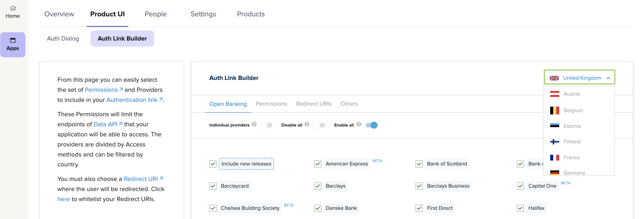Open the Products tab
The height and width of the screenshot is (219, 644).
(x=251, y=14)
